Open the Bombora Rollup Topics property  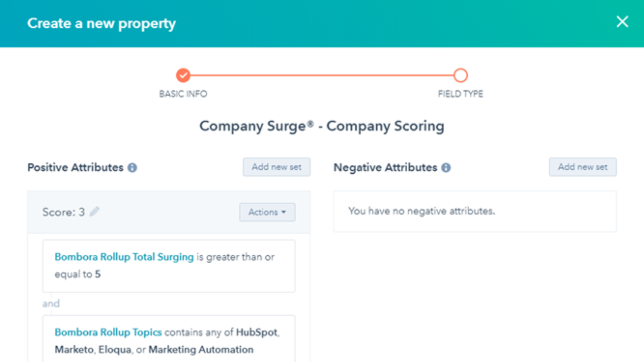click(108, 332)
